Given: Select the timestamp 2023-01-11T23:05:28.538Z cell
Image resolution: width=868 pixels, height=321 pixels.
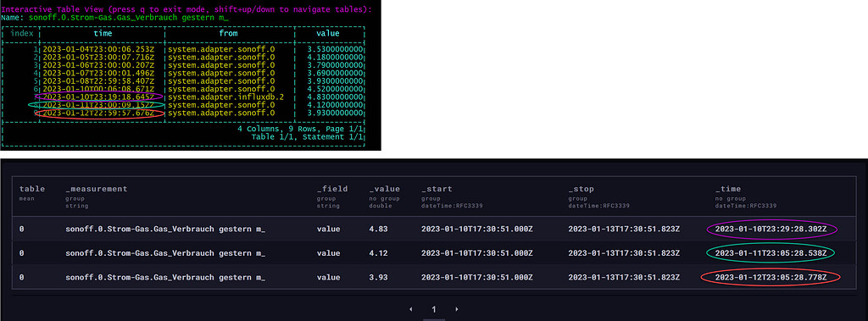Looking at the screenshot, I should click(771, 253).
